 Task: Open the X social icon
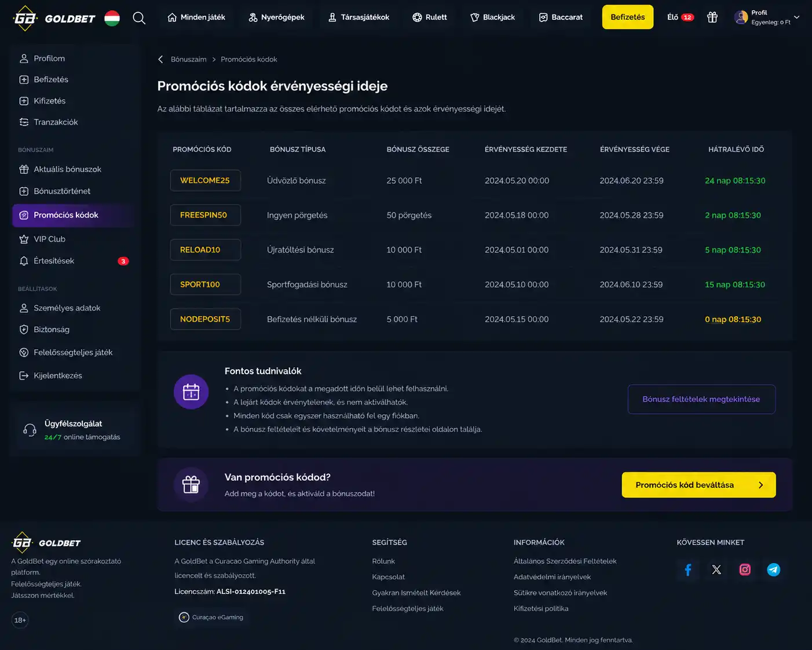716,569
